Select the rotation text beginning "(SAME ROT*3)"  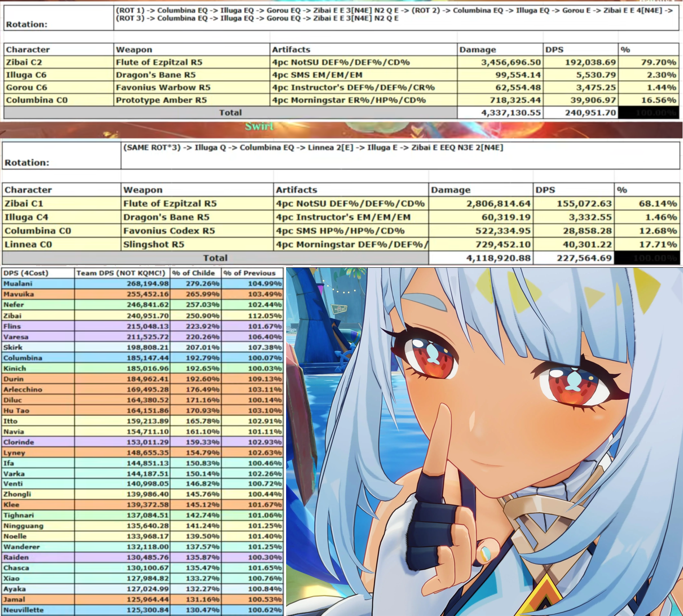point(313,147)
